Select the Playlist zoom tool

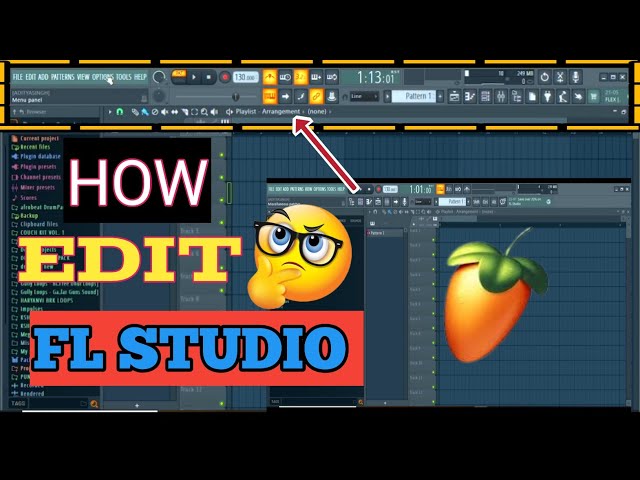click(x=204, y=111)
